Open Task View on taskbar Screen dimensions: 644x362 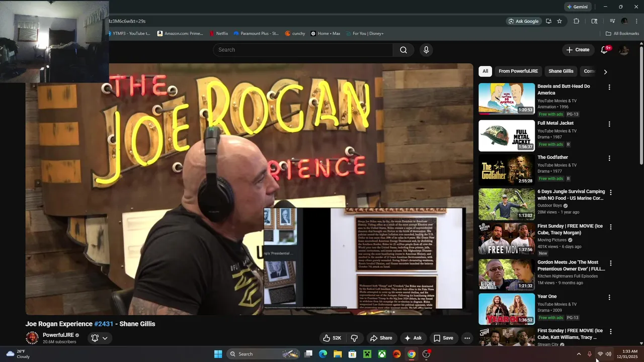(x=308, y=354)
